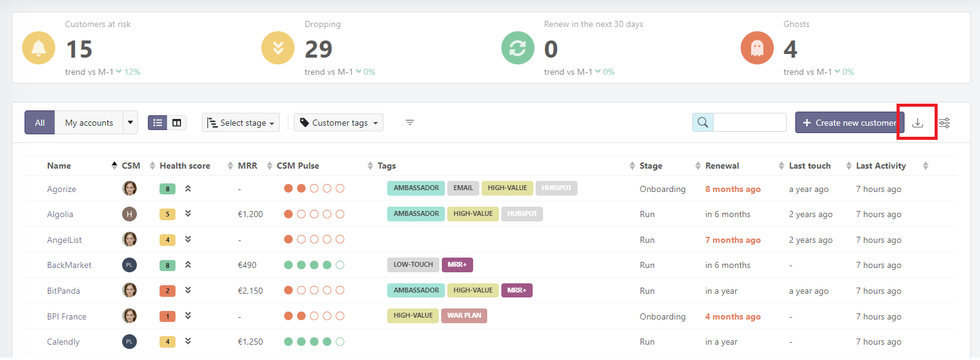Select the My accounts tab
This screenshot has height=360, width=980.
89,123
